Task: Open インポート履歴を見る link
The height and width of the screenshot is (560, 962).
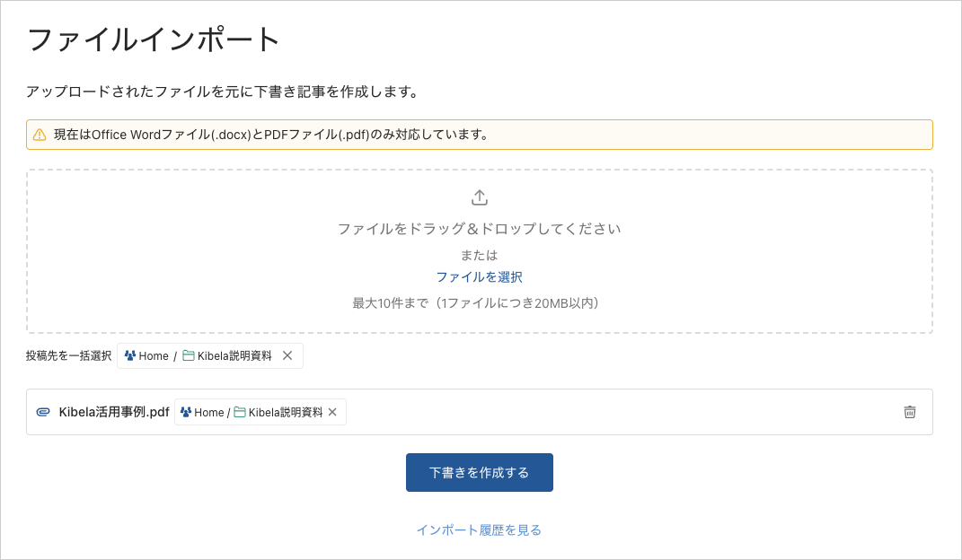Action: click(479, 529)
